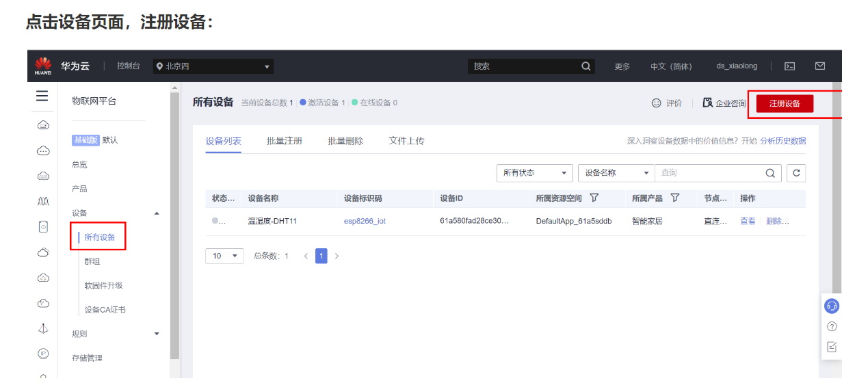Switch to the 批量注册 tab

point(285,141)
